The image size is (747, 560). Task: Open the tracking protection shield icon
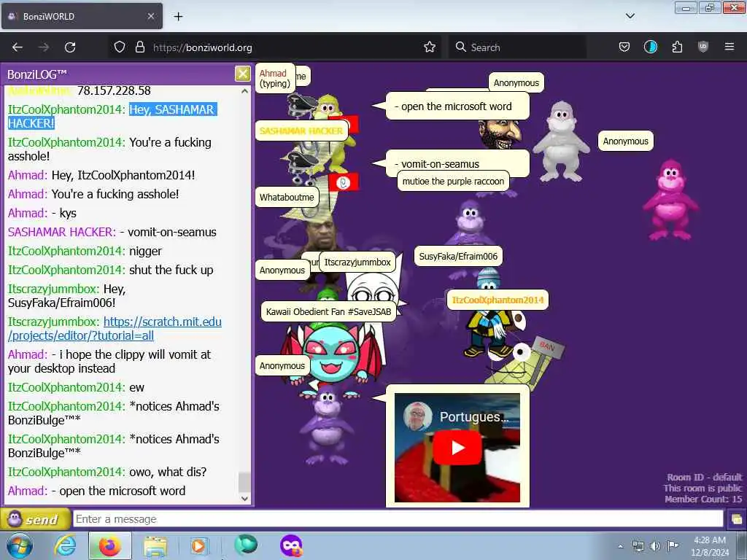point(120,47)
